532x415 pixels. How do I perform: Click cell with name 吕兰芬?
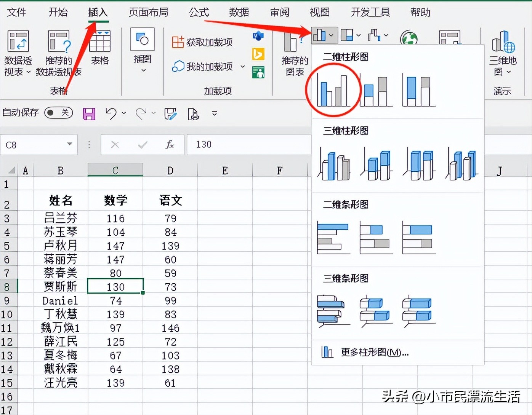[61, 218]
